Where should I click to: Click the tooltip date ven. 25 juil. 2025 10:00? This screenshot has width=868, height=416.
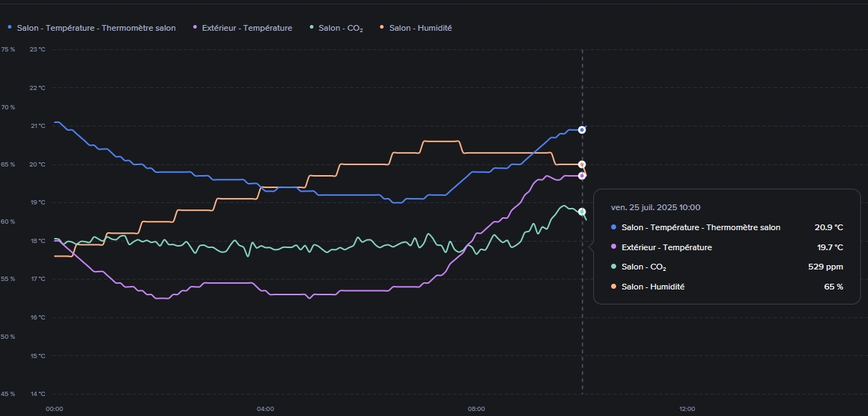[655, 207]
